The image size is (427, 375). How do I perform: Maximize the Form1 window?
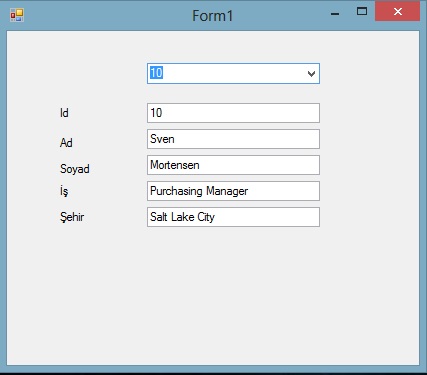(362, 12)
